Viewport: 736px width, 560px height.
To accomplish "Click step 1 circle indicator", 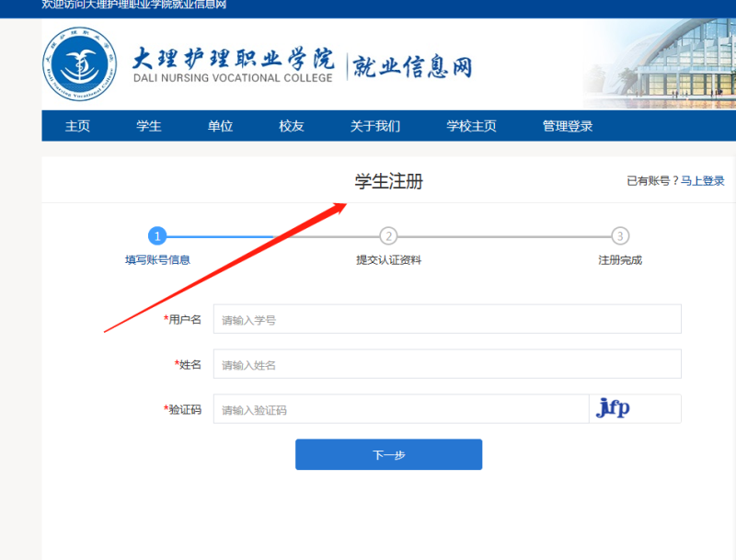I will 157,236.
